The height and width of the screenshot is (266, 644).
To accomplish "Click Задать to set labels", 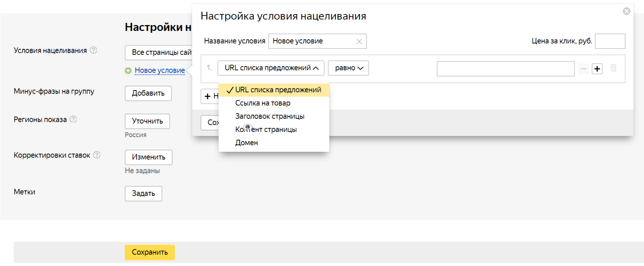I will [143, 194].
